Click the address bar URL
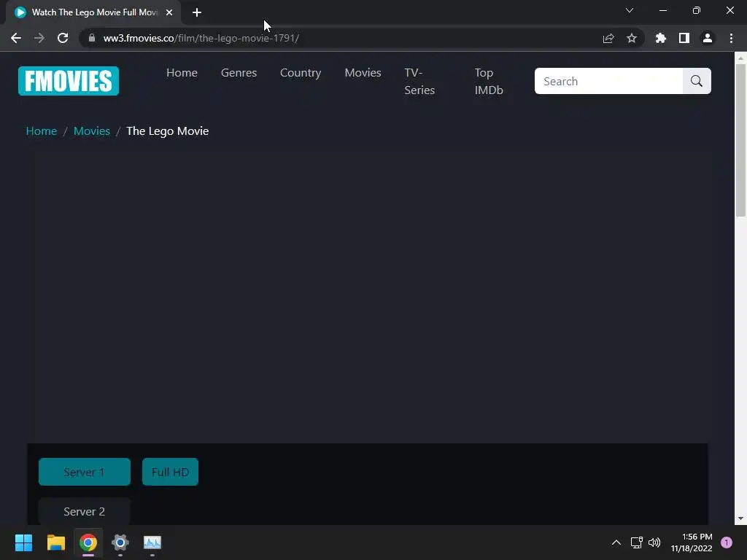 coord(201,38)
